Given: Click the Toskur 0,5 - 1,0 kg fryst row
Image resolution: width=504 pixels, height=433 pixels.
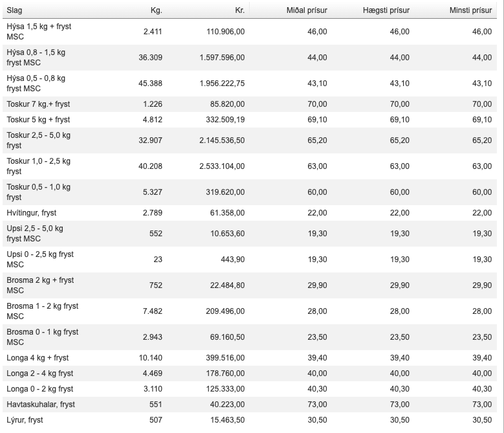Looking at the screenshot, I should click(x=38, y=192).
